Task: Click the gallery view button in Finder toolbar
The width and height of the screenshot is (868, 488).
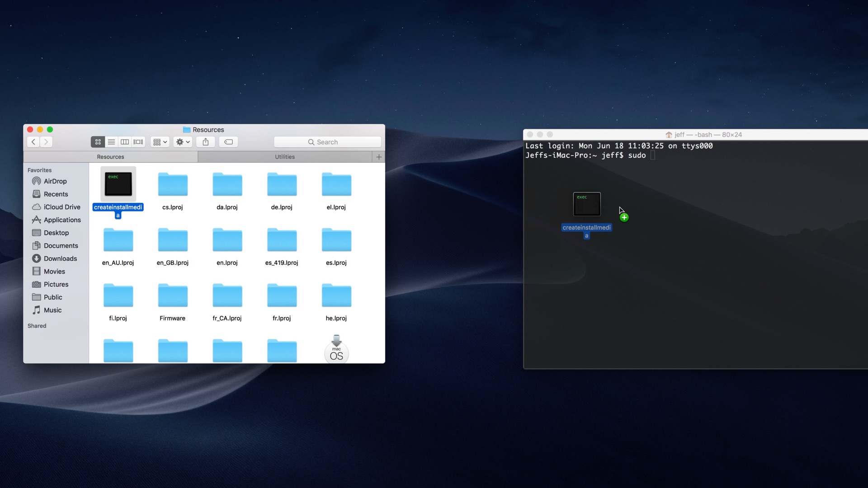Action: (138, 142)
